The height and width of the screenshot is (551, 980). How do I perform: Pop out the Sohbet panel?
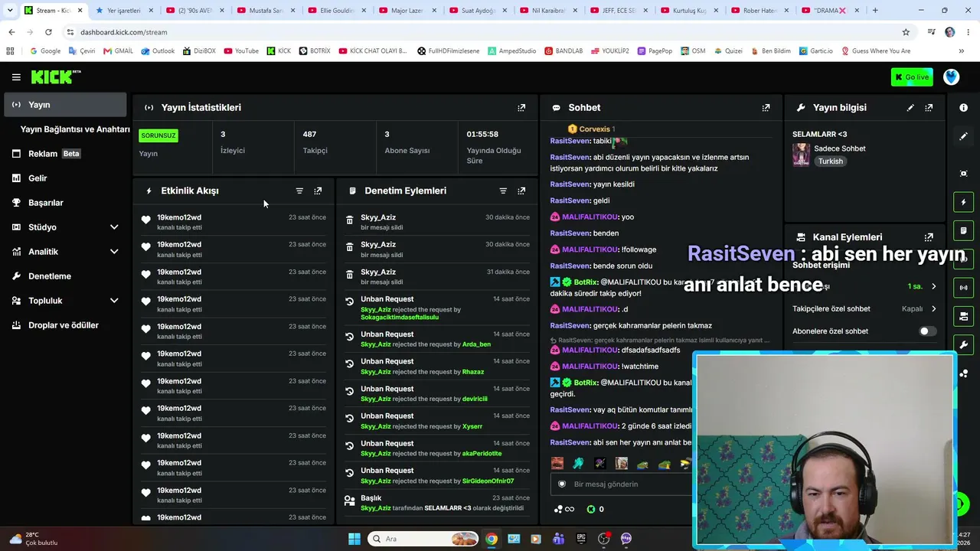pos(766,108)
